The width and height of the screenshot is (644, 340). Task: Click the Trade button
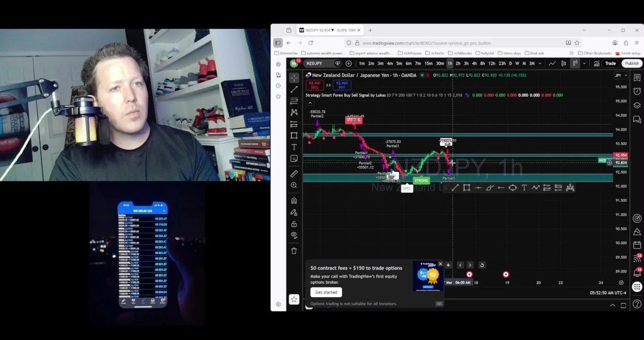[610, 63]
